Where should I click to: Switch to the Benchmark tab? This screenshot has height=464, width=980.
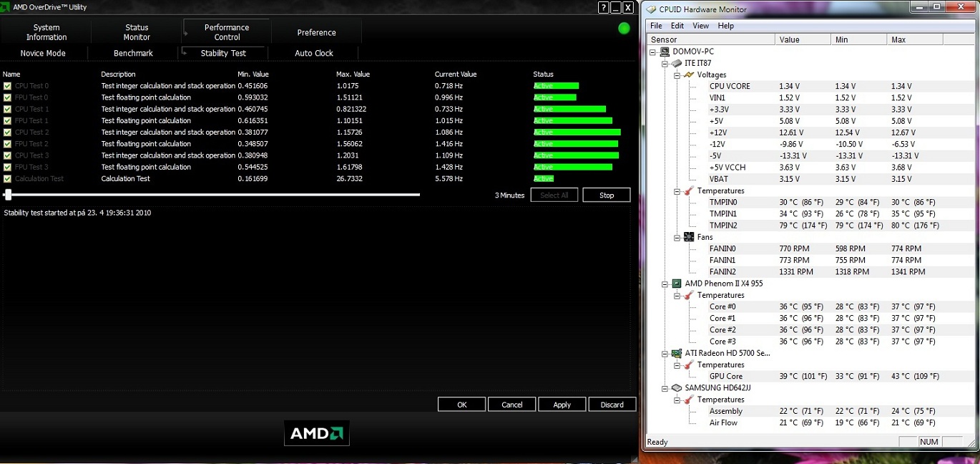(133, 53)
